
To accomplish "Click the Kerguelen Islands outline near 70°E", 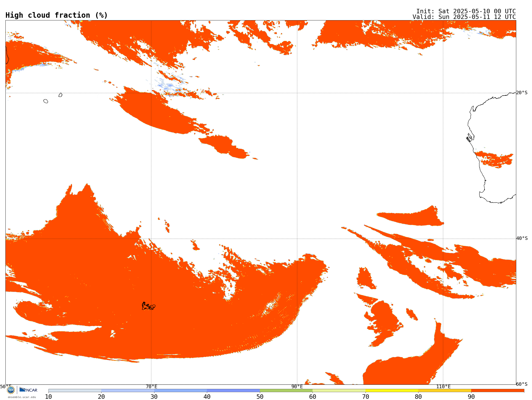I will coord(149,306).
